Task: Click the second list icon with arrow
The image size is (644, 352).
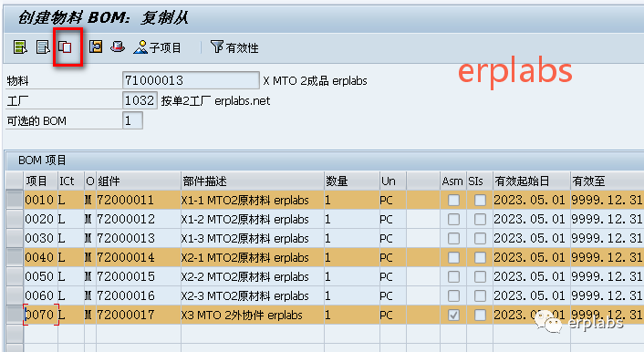Action: pyautogui.click(x=43, y=47)
